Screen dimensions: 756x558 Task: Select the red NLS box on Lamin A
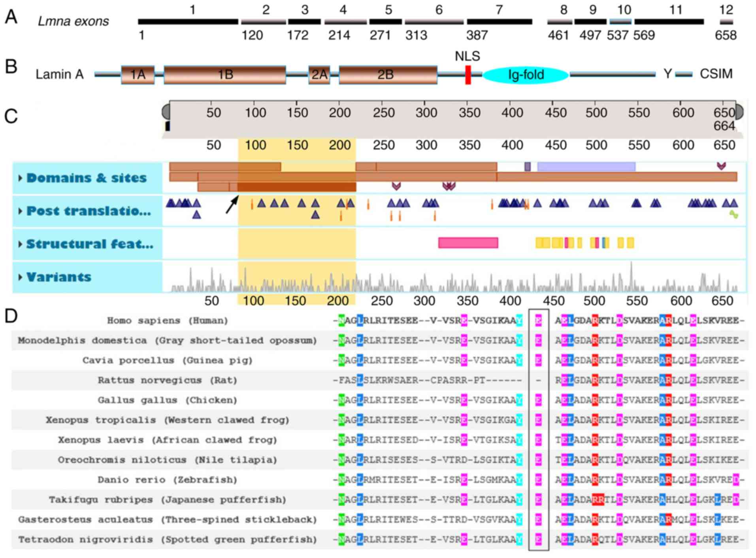(468, 75)
